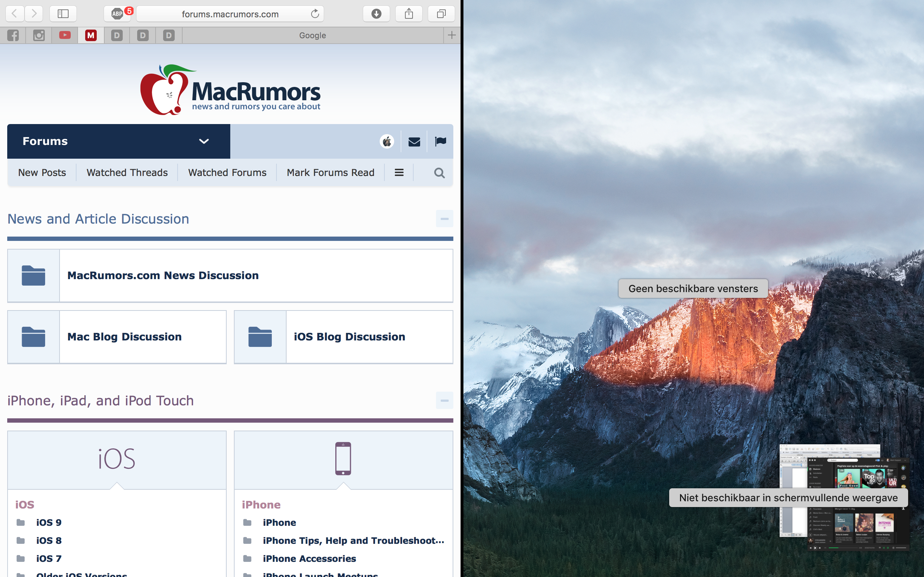Click Mark Forums Read
The width and height of the screenshot is (924, 577).
(330, 173)
